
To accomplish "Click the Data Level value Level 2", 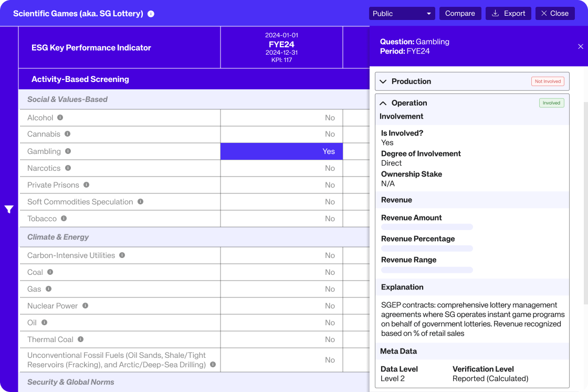I will click(x=393, y=378).
